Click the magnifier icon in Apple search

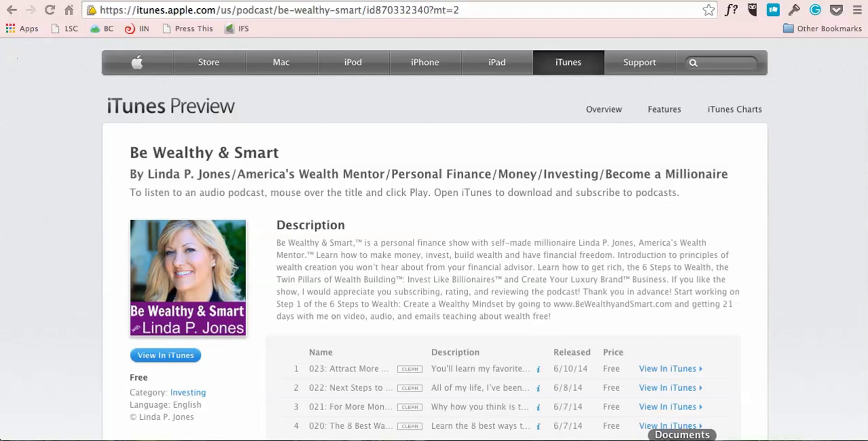tap(693, 63)
